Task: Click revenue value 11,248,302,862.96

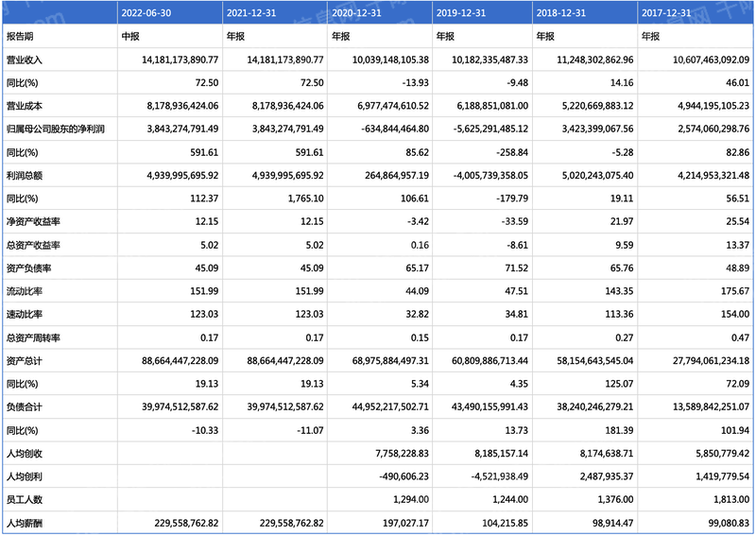Action: (595, 60)
